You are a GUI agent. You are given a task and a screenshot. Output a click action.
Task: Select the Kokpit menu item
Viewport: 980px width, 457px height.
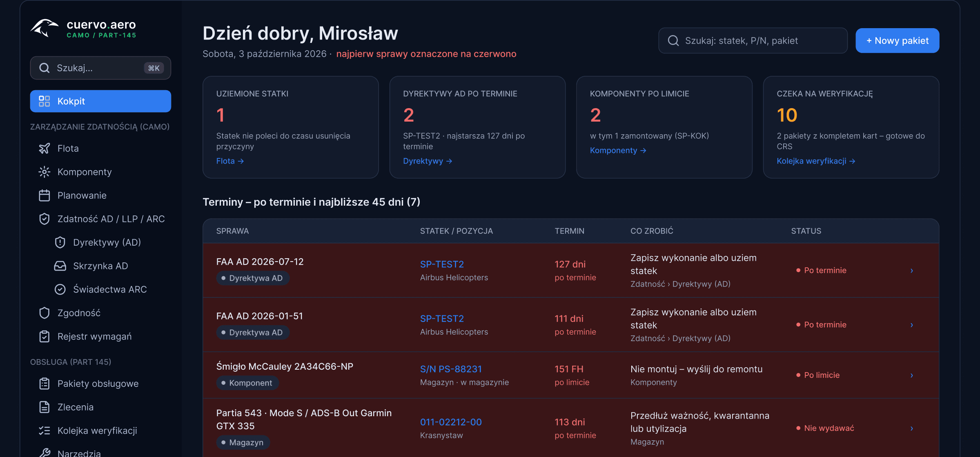point(100,101)
